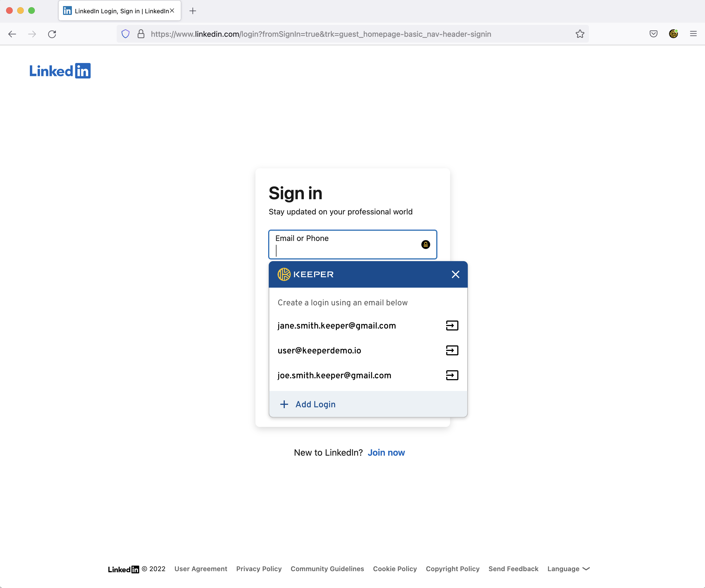Click the Keeper lock icon in email field
Image resolution: width=705 pixels, height=588 pixels.
pos(425,245)
